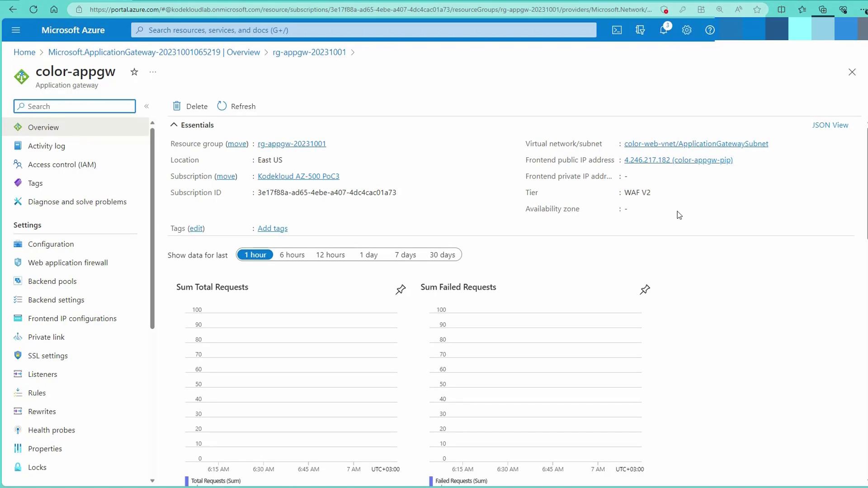Open the more options ellipsis menu
Viewport: 868px width, 488px height.
point(153,72)
